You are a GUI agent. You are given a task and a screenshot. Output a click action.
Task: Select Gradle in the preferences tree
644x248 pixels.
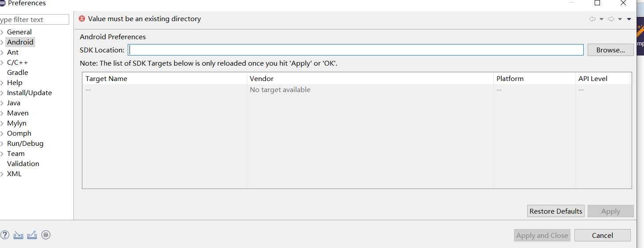(18, 73)
